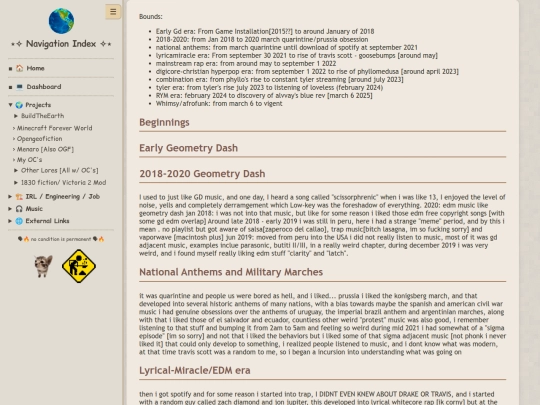Click the Lyrical-Miracle/EDM era heading
540x405 pixels.
pyautogui.click(x=195, y=371)
